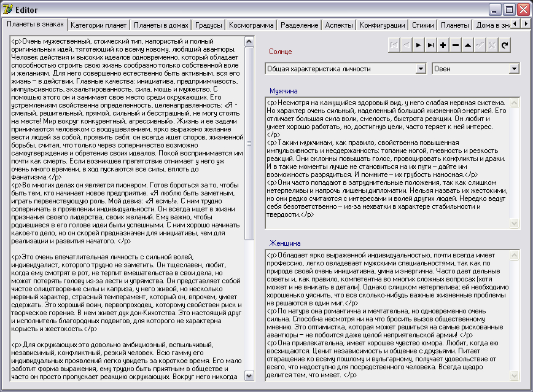
Task: Minimize the Editor window
Action: point(496,9)
